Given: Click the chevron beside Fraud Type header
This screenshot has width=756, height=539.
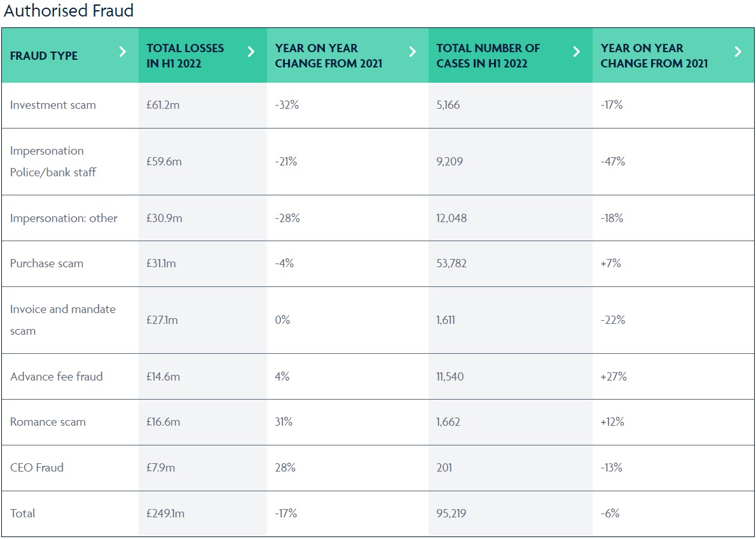Looking at the screenshot, I should pos(123,52).
